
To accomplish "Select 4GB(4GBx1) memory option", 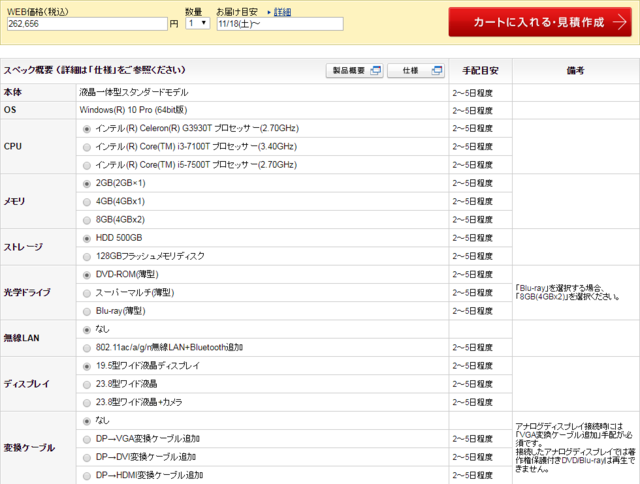I will [x=87, y=202].
